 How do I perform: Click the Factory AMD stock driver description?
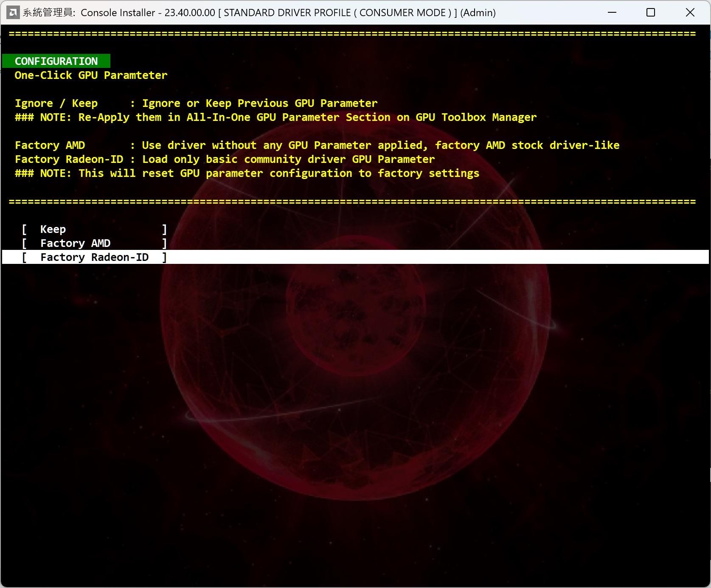317,146
